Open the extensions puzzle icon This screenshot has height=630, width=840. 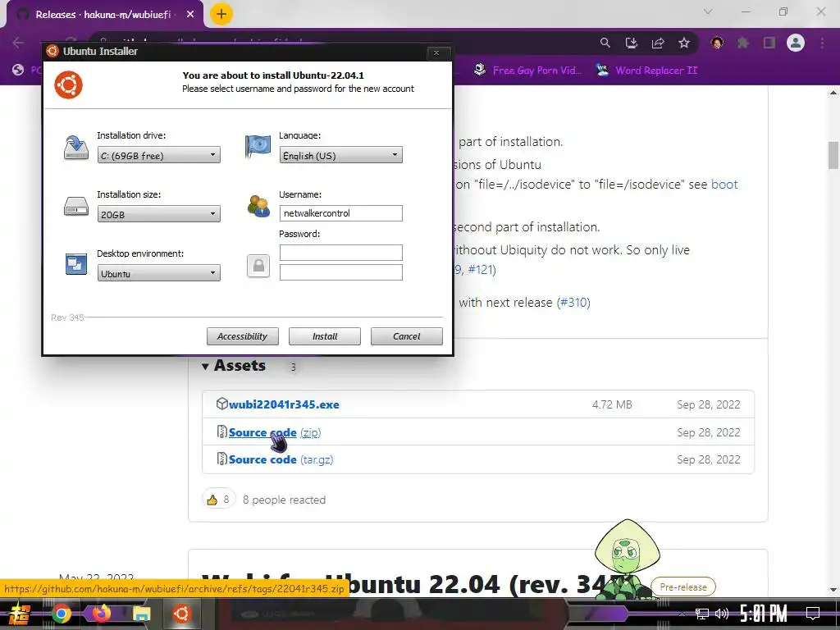pyautogui.click(x=743, y=43)
